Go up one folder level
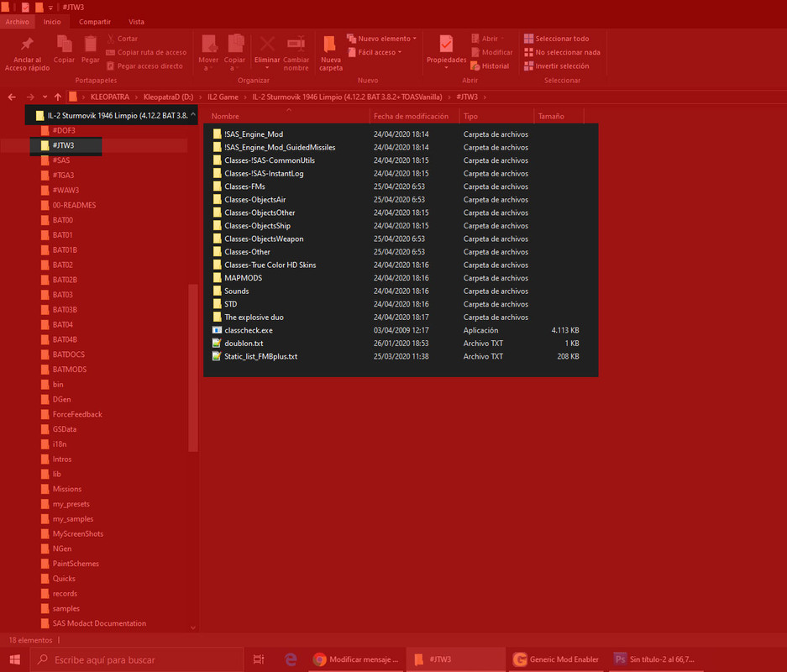787x672 pixels. click(x=58, y=97)
